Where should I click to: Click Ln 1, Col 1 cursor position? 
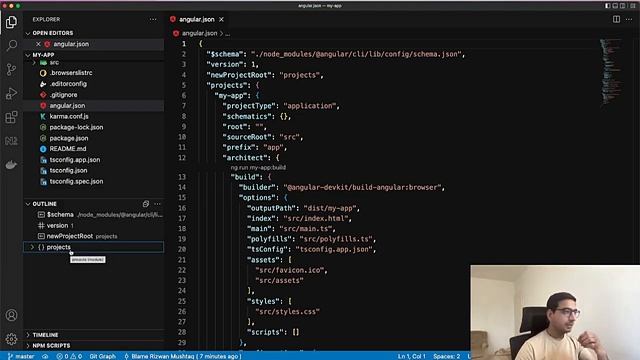click(411, 356)
